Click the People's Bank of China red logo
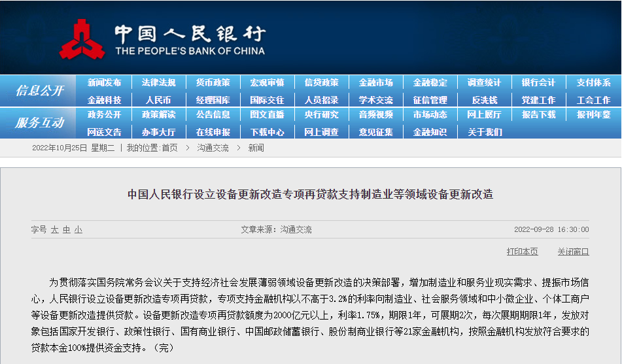Viewport: 622px width, 364px height. click(x=82, y=40)
